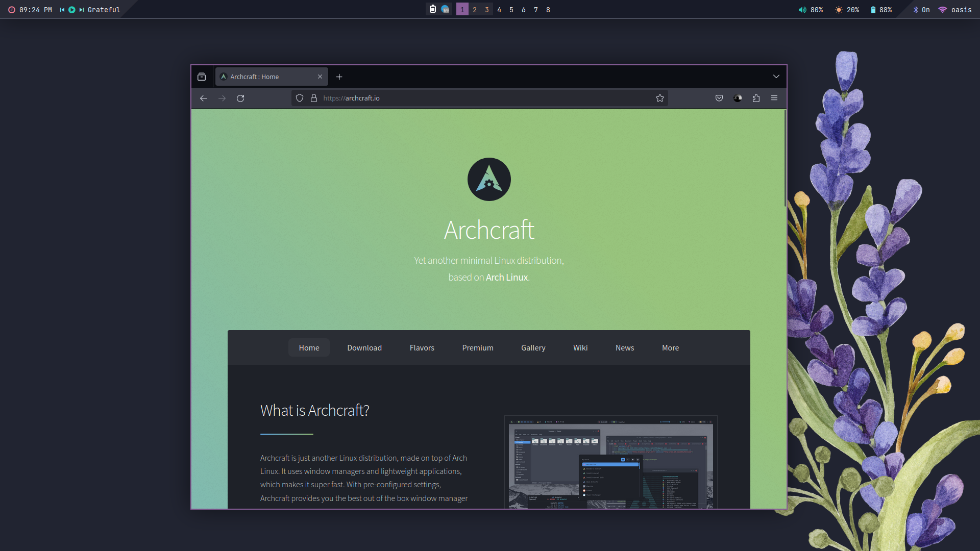Screen dimensions: 980x551
Task: Open a new tab with plus button
Action: tap(339, 77)
